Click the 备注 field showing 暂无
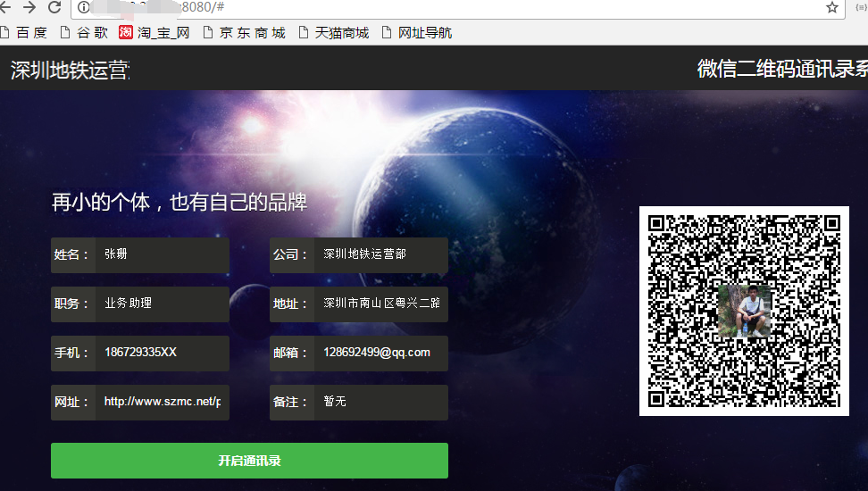This screenshot has height=491, width=868. click(380, 402)
